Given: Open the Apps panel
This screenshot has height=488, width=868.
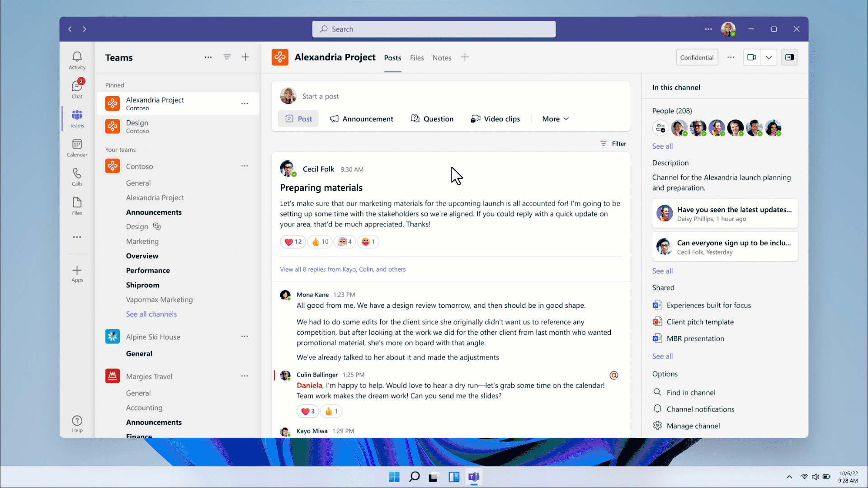Looking at the screenshot, I should click(x=77, y=273).
